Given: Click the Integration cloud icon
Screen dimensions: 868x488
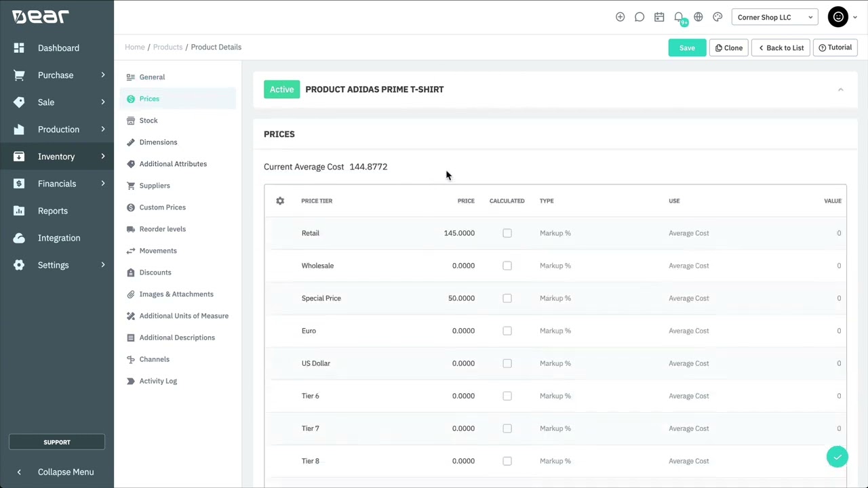Looking at the screenshot, I should [19, 238].
